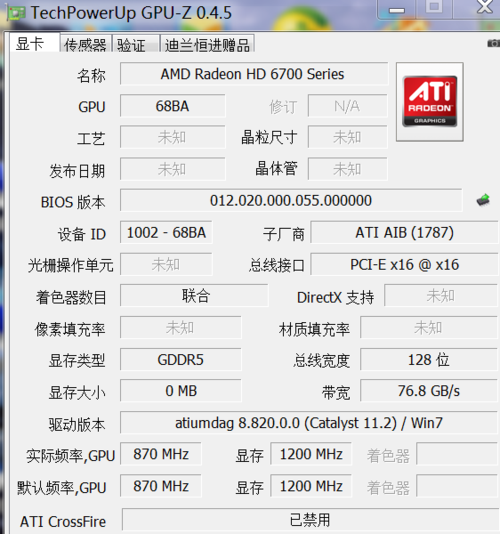Open the 验证 tab

(x=136, y=44)
